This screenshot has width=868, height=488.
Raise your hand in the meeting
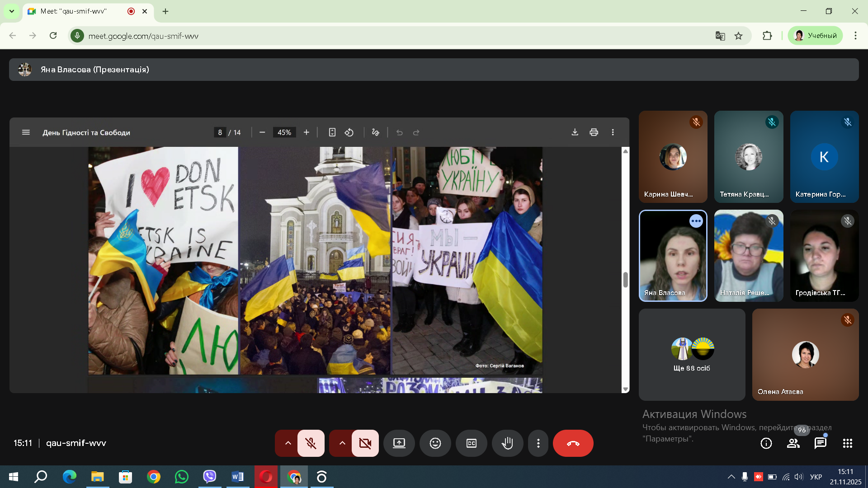point(507,443)
